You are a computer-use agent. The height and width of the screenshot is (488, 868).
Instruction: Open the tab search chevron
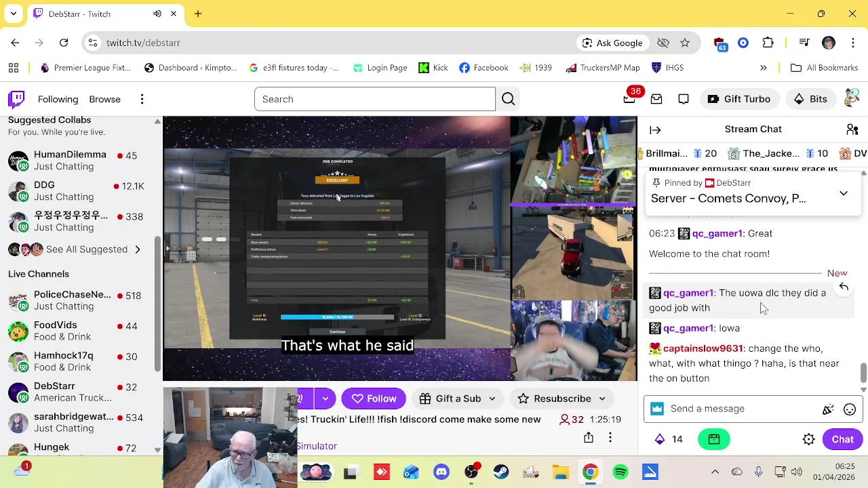click(14, 14)
